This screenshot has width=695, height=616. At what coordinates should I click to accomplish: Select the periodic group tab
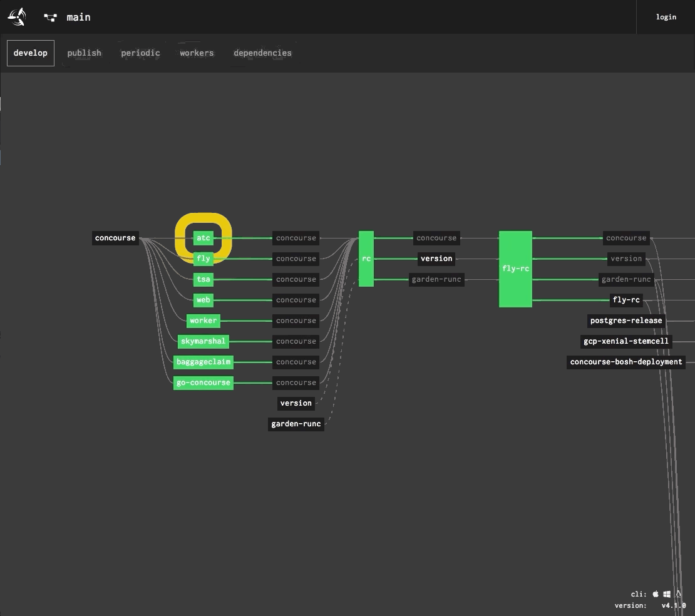pos(140,53)
